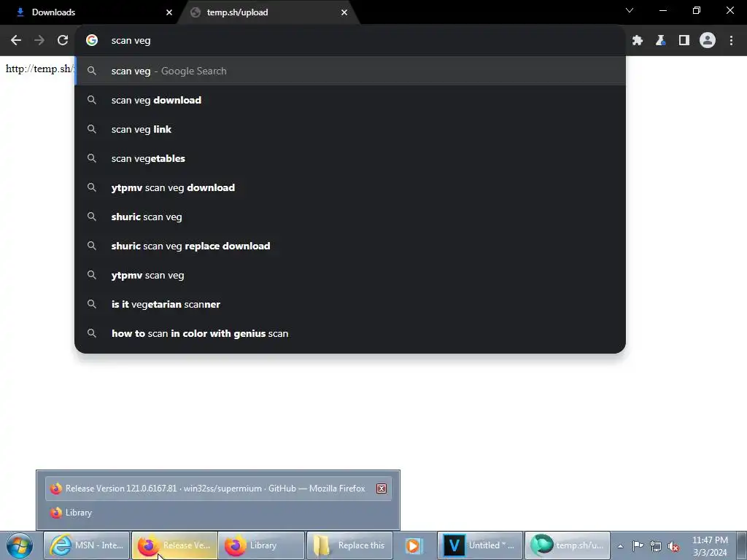
Task: Open the media player taskbar icon
Action: pyautogui.click(x=414, y=545)
